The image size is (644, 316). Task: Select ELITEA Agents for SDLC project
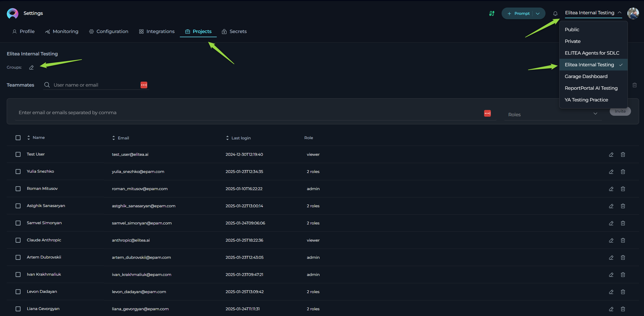click(x=594, y=53)
